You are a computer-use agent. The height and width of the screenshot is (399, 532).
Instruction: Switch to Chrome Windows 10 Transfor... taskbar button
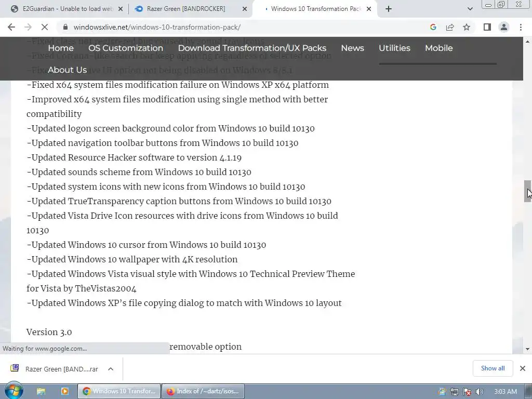click(119, 391)
